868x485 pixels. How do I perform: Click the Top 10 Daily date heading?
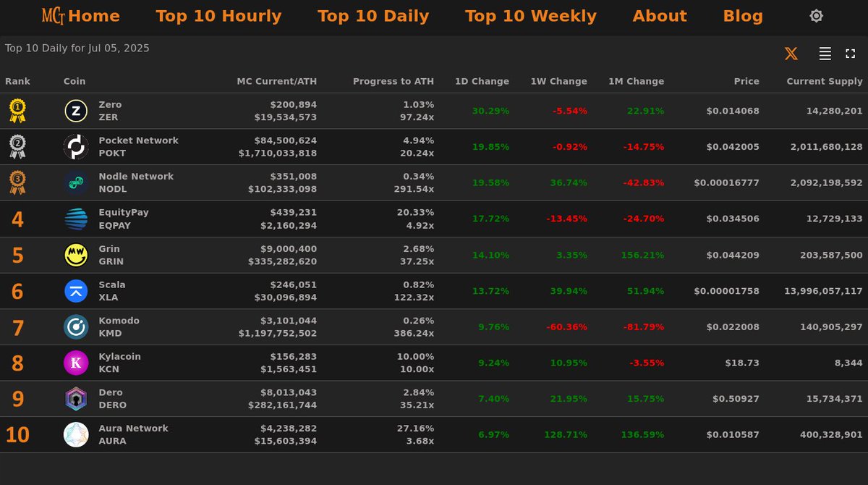pyautogui.click(x=77, y=48)
